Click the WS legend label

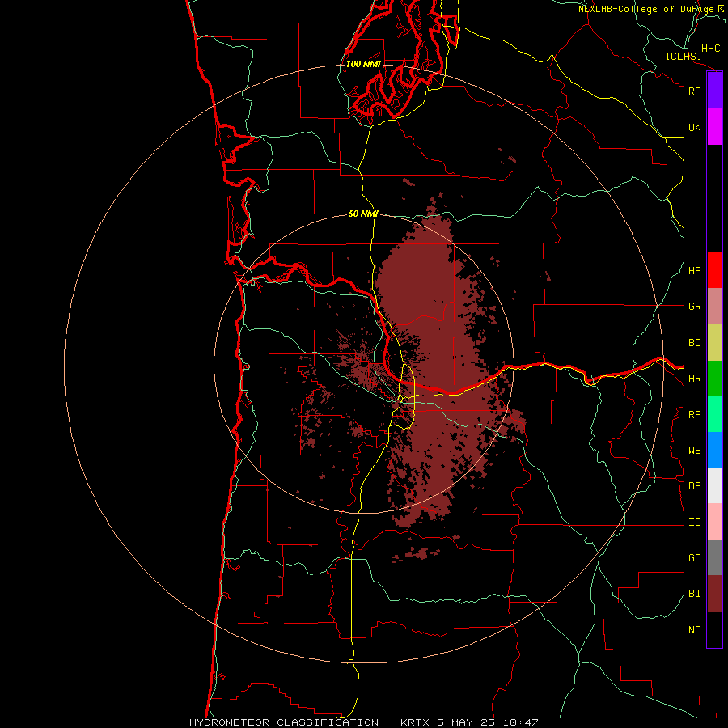click(694, 450)
